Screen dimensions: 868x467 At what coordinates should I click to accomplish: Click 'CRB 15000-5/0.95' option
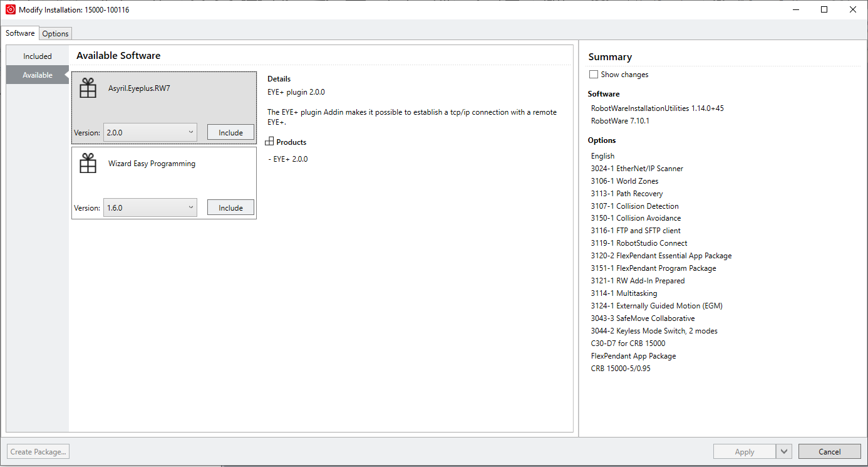coord(621,369)
